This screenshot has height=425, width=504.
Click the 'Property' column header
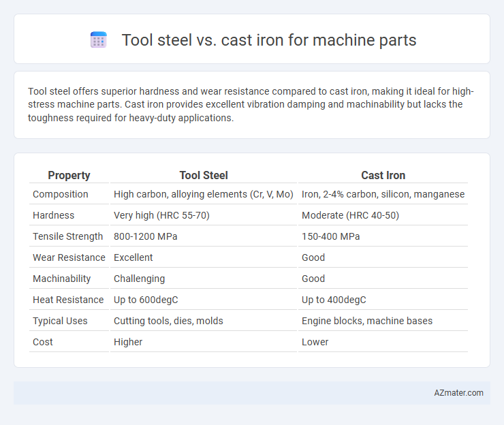pos(69,175)
